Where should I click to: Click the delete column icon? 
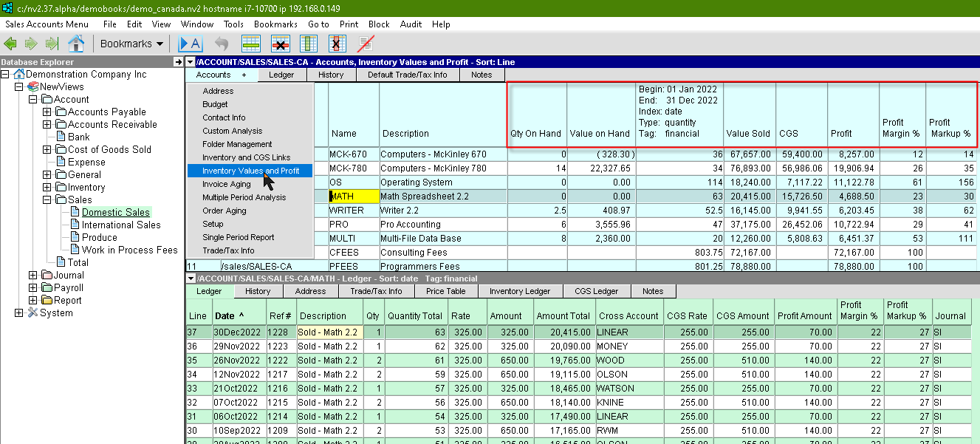coord(337,44)
